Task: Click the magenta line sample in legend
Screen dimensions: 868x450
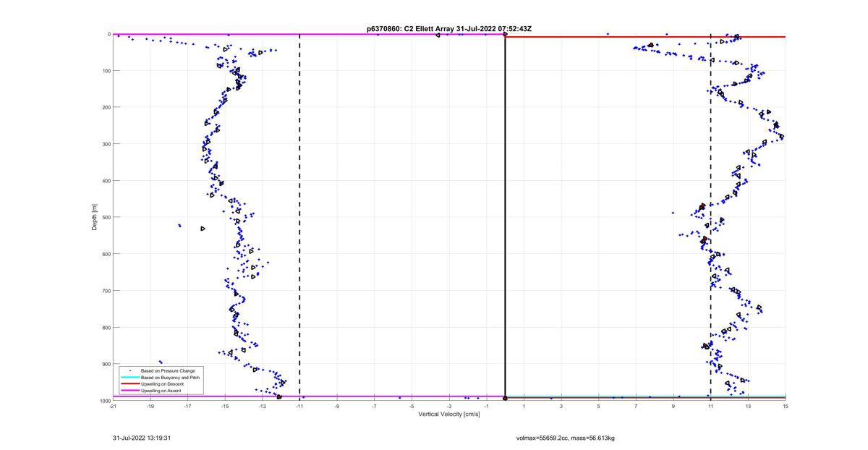Action: click(130, 391)
